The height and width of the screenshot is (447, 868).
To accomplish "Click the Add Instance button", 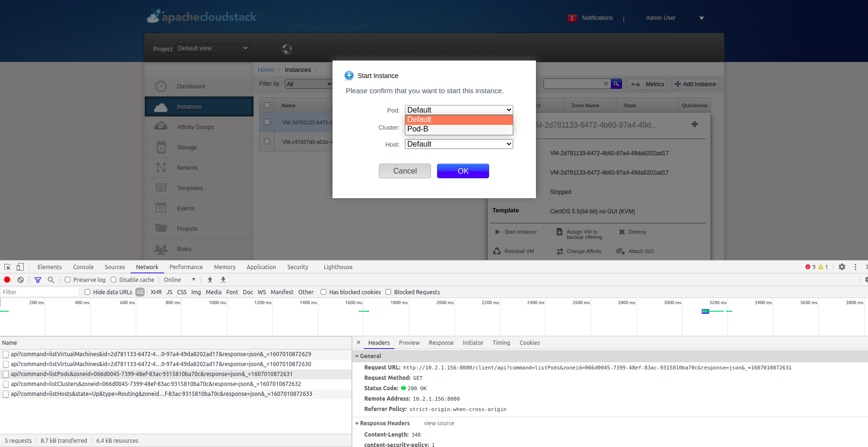I will point(695,84).
